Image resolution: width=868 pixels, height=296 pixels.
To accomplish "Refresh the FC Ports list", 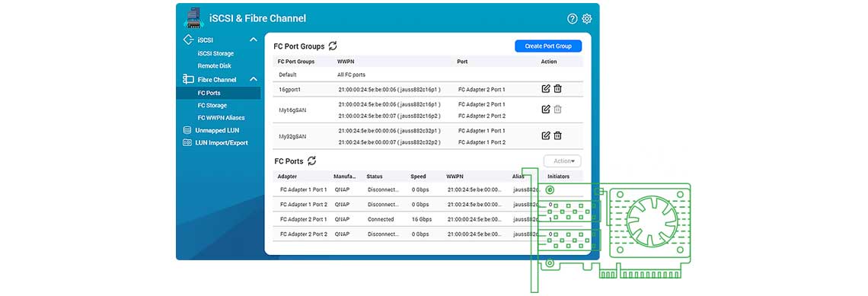I will pyautogui.click(x=311, y=161).
